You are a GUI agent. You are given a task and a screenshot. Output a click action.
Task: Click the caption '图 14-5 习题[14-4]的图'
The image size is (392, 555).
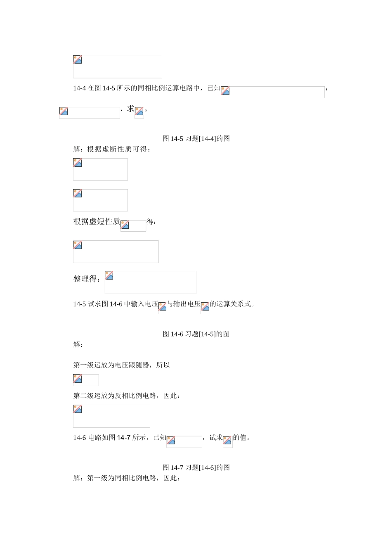pyautogui.click(x=196, y=139)
